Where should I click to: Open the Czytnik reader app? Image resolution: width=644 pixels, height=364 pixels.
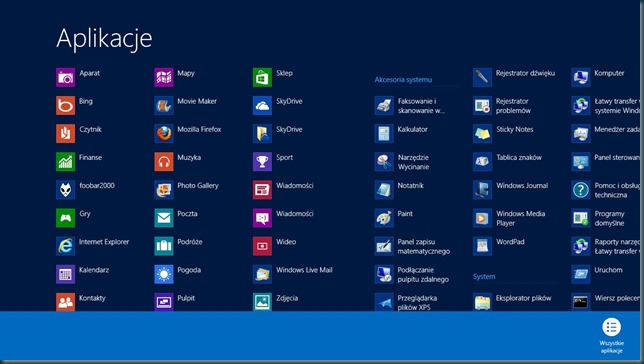tap(65, 134)
